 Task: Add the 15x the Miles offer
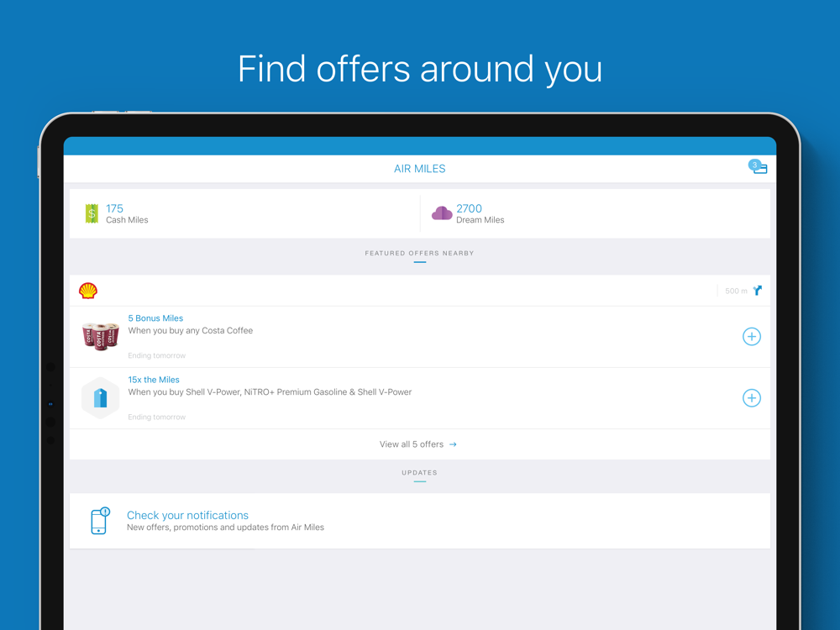point(752,398)
